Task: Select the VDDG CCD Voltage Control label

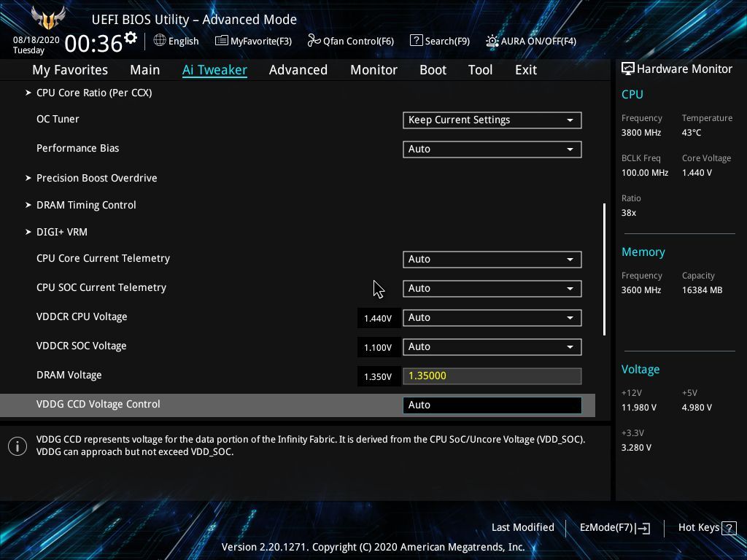Action: [98, 404]
